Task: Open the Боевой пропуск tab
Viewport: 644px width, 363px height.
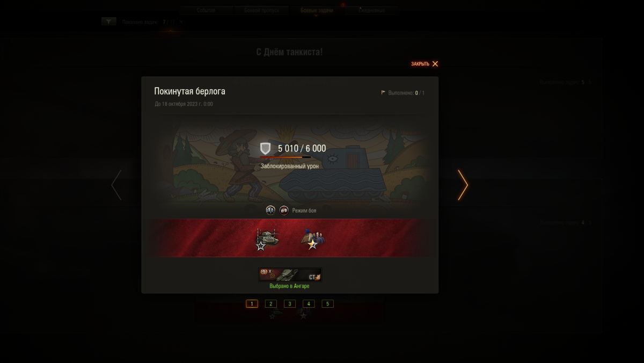Action: [261, 10]
